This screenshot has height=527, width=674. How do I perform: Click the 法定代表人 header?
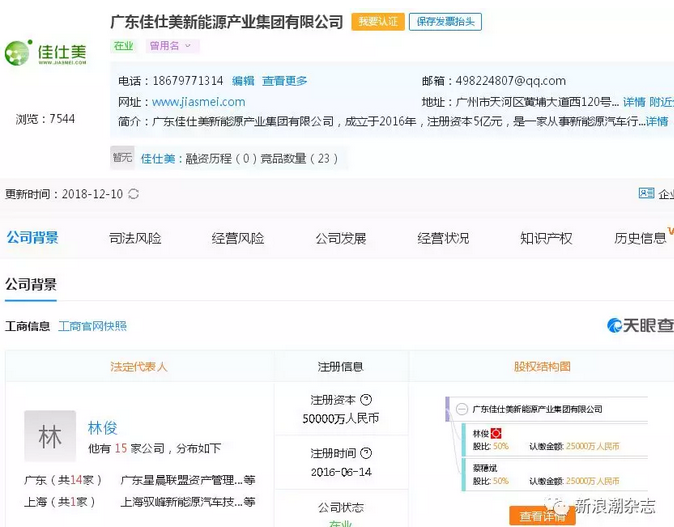(138, 367)
